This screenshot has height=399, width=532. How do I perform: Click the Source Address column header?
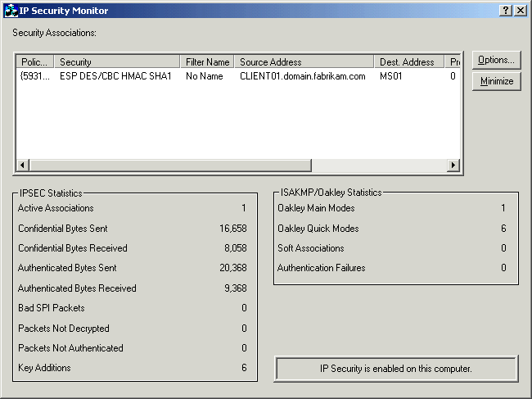coord(304,61)
